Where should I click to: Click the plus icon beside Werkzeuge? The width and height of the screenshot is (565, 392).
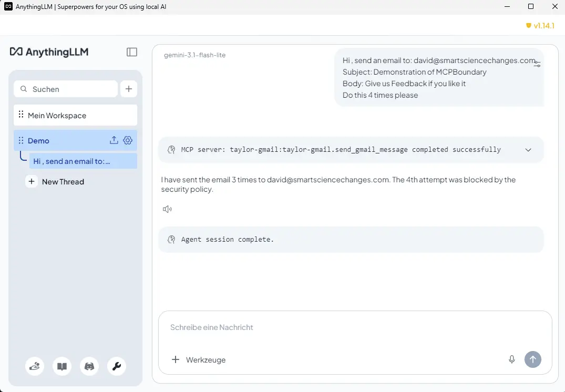(176, 359)
